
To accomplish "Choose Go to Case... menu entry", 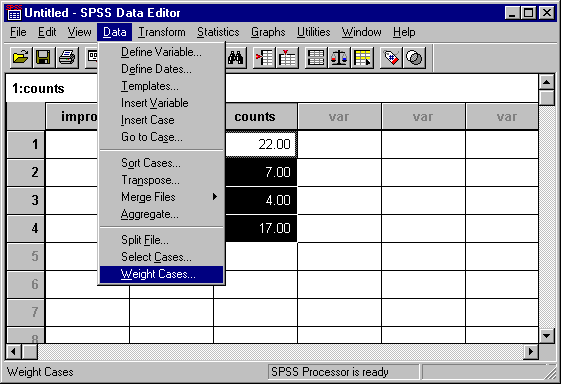I will pyautogui.click(x=161, y=137).
